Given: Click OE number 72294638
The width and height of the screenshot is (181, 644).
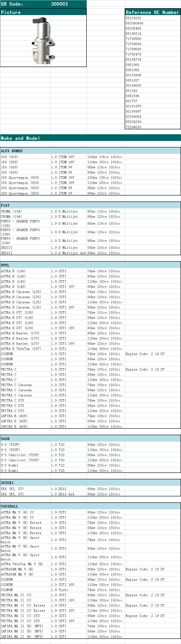Looking at the screenshot, I should click(x=134, y=127).
